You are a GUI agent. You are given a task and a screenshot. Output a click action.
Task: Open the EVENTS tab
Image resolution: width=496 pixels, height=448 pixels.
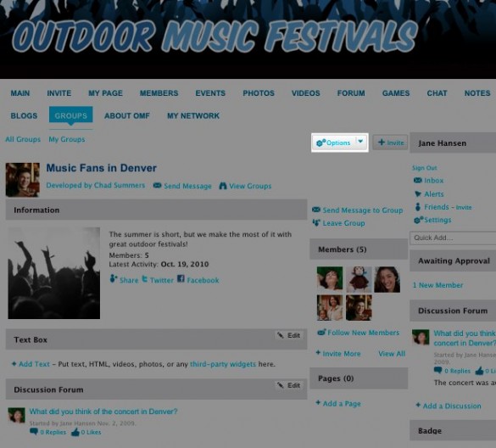210,93
